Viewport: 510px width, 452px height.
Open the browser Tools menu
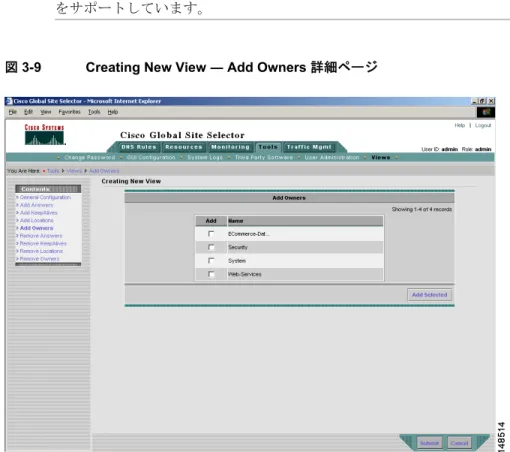[94, 112]
